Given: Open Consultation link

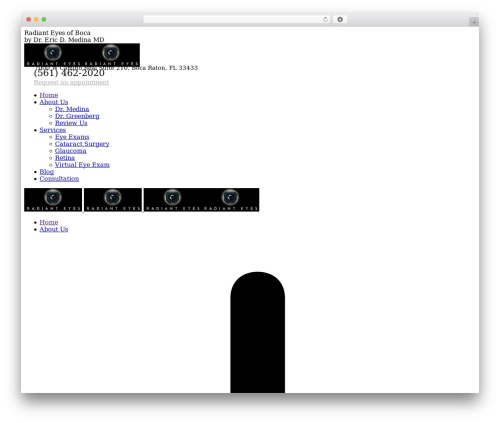Looking at the screenshot, I should pyautogui.click(x=59, y=179).
